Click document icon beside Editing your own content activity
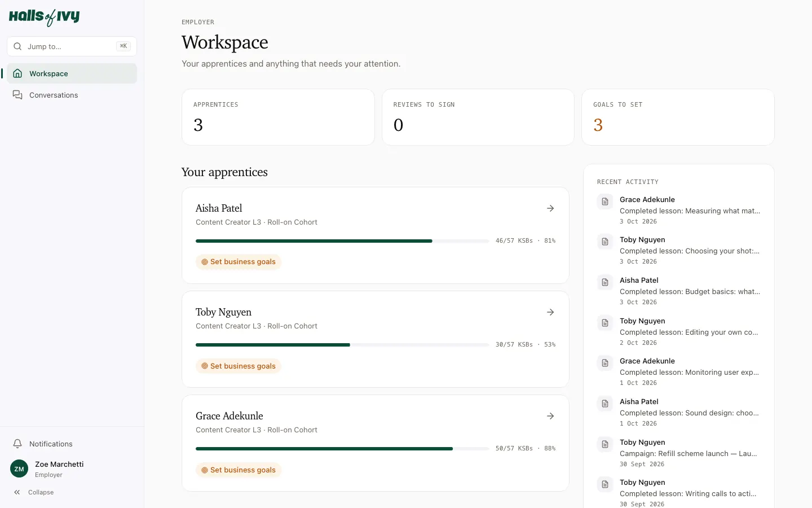This screenshot has width=812, height=508. click(x=605, y=323)
